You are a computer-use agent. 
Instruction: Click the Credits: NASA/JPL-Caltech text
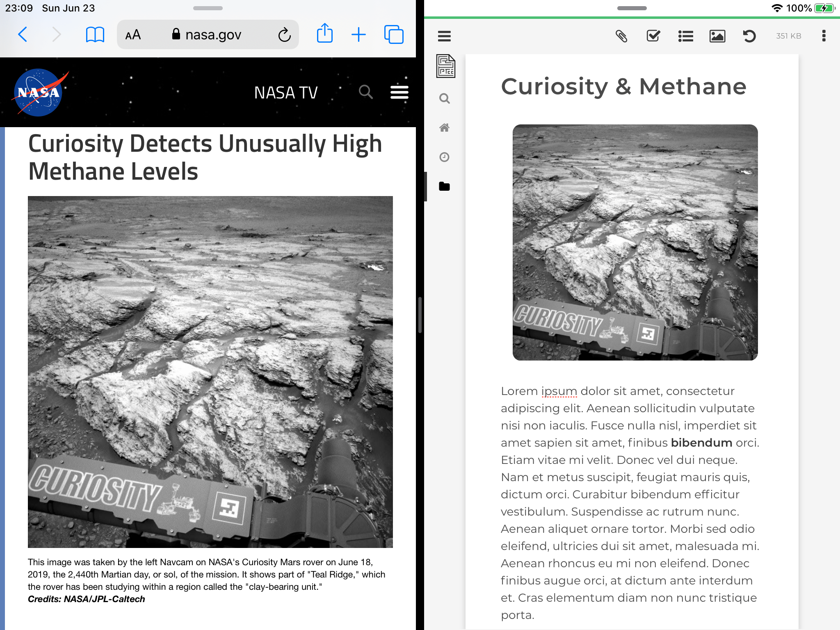(x=86, y=599)
